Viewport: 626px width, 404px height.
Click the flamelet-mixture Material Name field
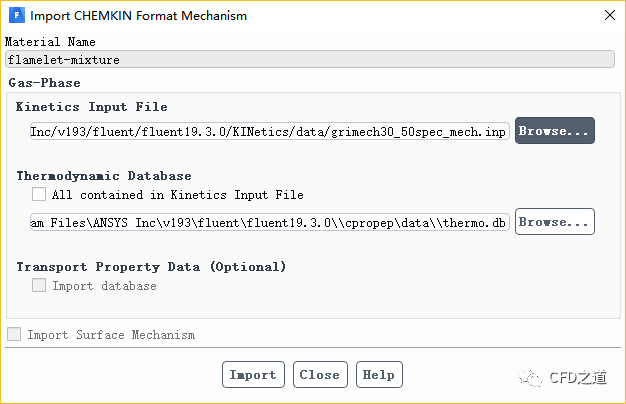pos(309,60)
